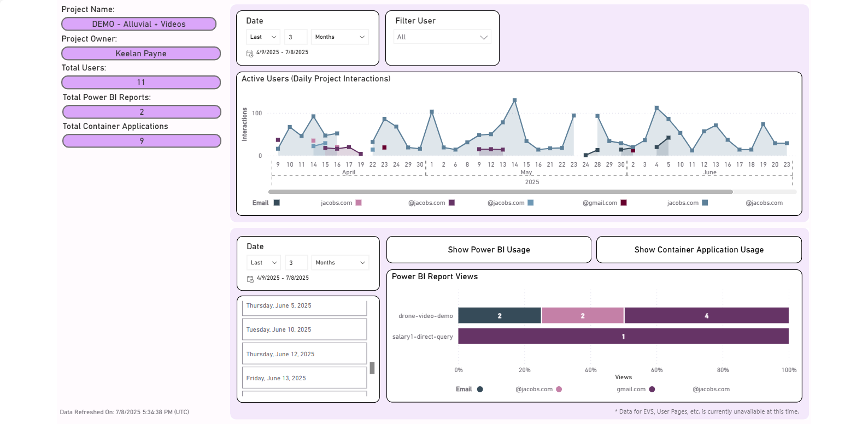
Task: Select Thursday, June 12, 2025 entry
Action: [x=304, y=354]
